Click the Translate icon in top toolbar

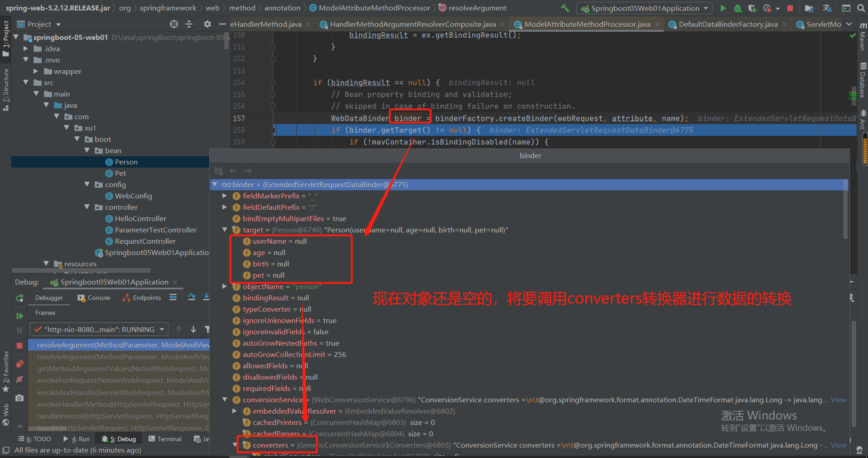[827, 8]
